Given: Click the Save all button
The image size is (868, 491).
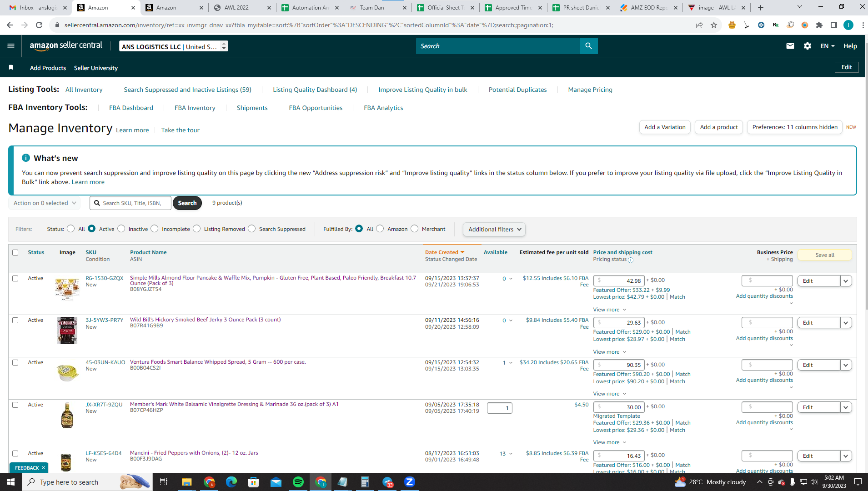Looking at the screenshot, I should pyautogui.click(x=824, y=255).
